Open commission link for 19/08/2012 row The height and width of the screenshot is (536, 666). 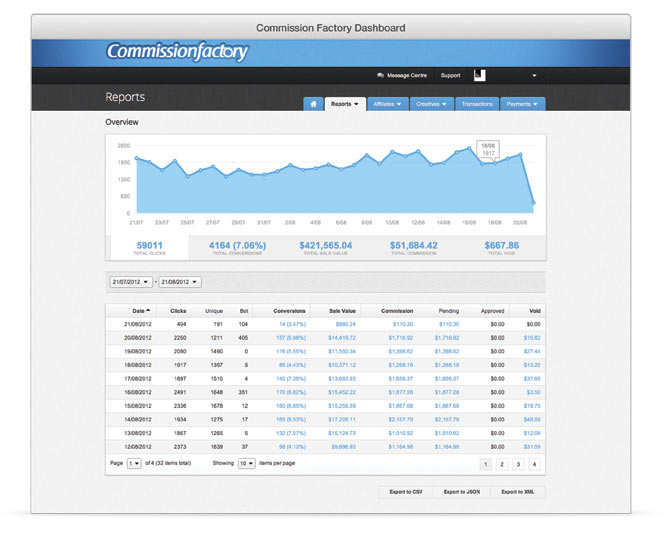401,351
